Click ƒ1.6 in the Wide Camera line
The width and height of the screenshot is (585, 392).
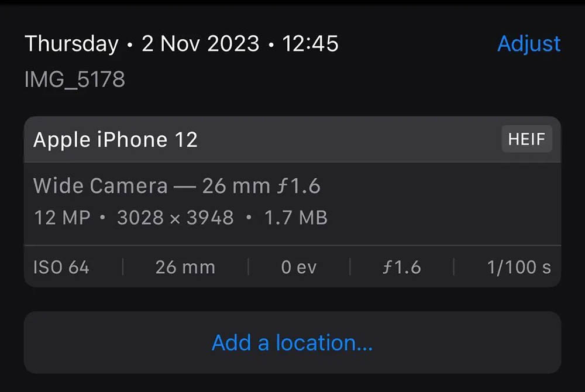pyautogui.click(x=298, y=186)
